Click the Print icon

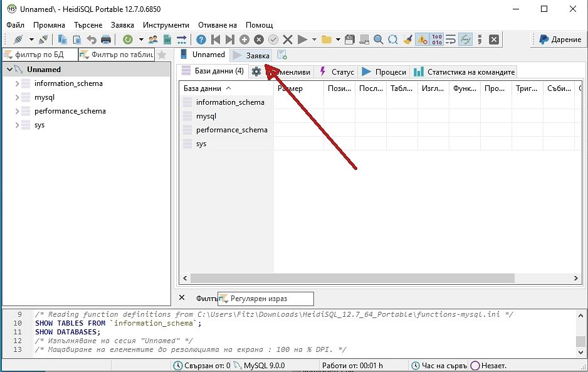click(x=106, y=40)
